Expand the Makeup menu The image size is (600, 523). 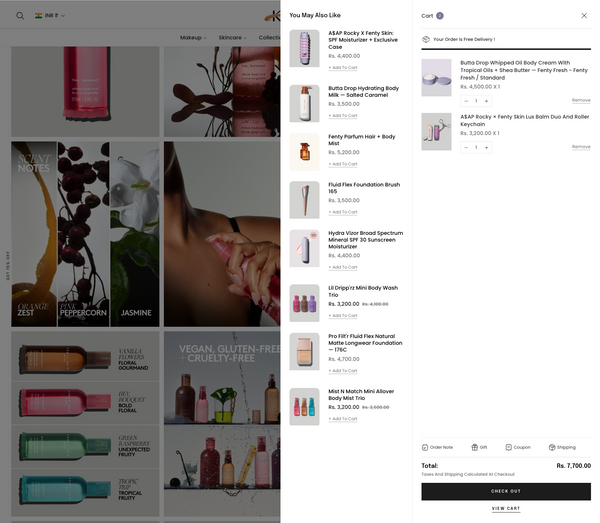[x=193, y=37]
